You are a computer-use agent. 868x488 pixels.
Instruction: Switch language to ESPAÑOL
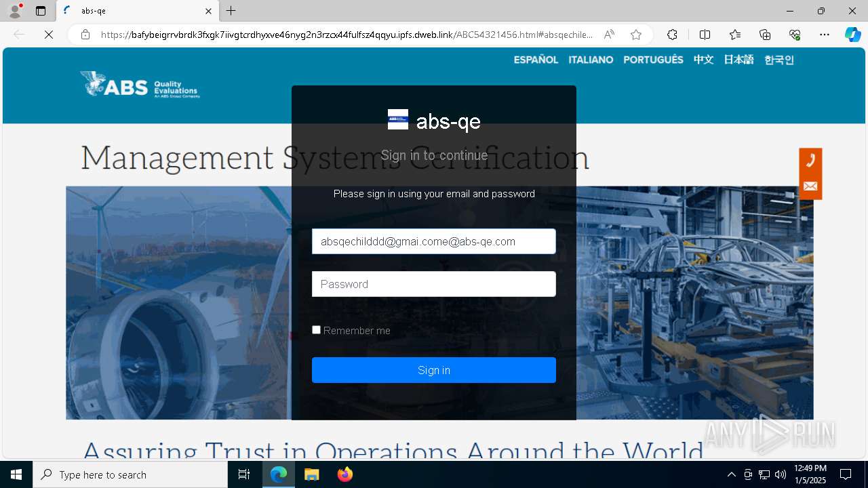point(536,60)
